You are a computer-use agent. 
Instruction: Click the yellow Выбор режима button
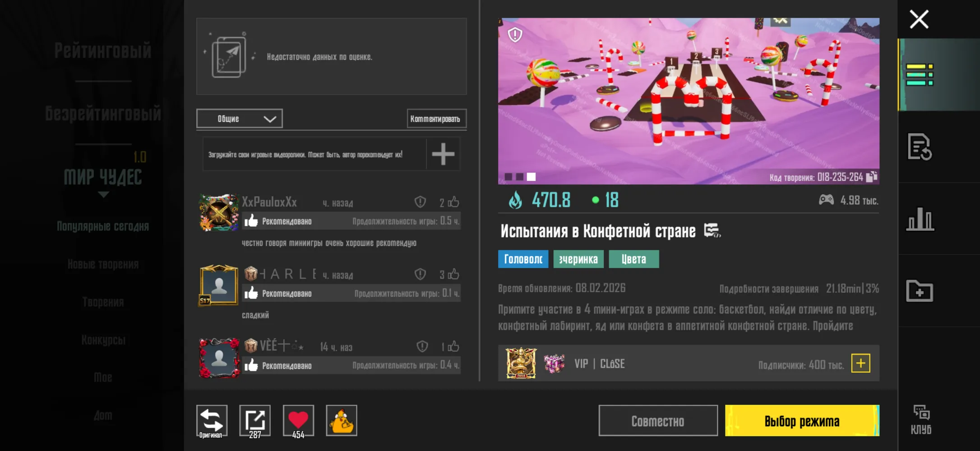click(802, 421)
